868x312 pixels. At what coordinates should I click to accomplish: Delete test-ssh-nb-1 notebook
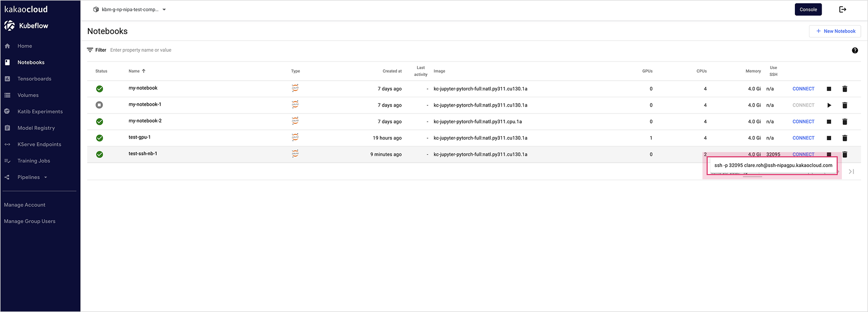tap(844, 154)
